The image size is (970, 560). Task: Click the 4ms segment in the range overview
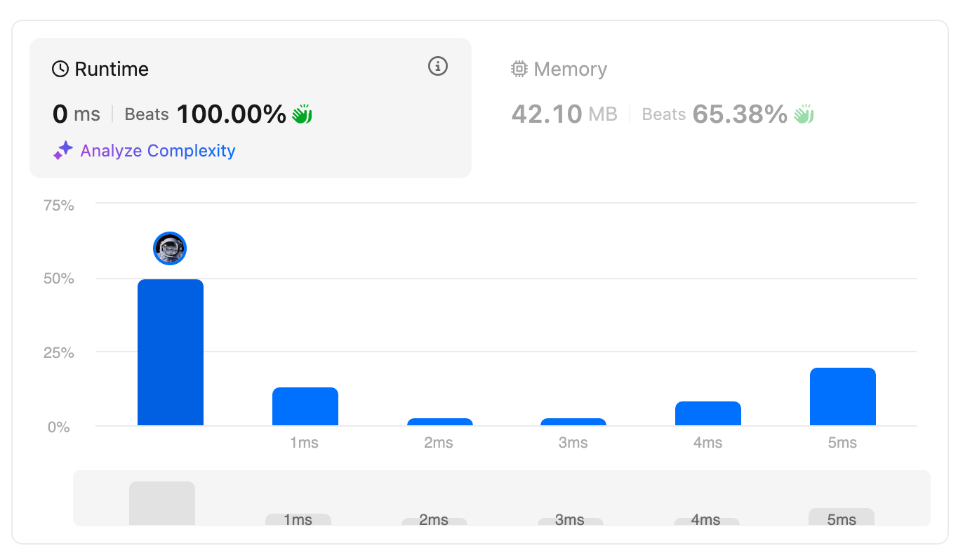(707, 521)
